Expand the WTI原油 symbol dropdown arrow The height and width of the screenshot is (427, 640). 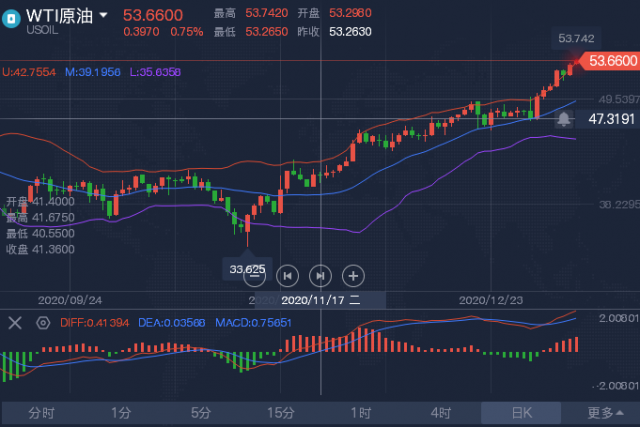tap(103, 16)
